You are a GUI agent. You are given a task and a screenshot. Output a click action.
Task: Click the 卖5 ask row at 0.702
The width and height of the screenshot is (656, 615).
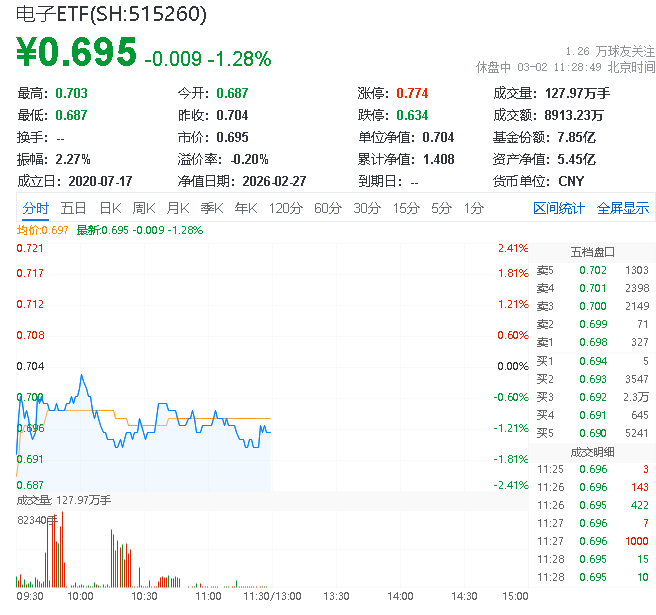click(x=592, y=270)
